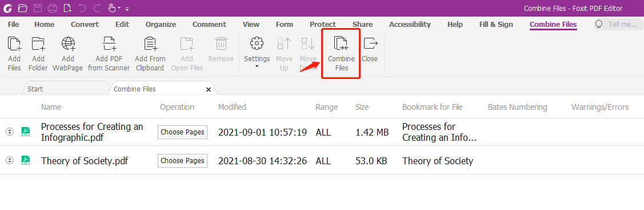Click the Add Files icon
Image resolution: width=644 pixels, height=210 pixels.
click(14, 43)
